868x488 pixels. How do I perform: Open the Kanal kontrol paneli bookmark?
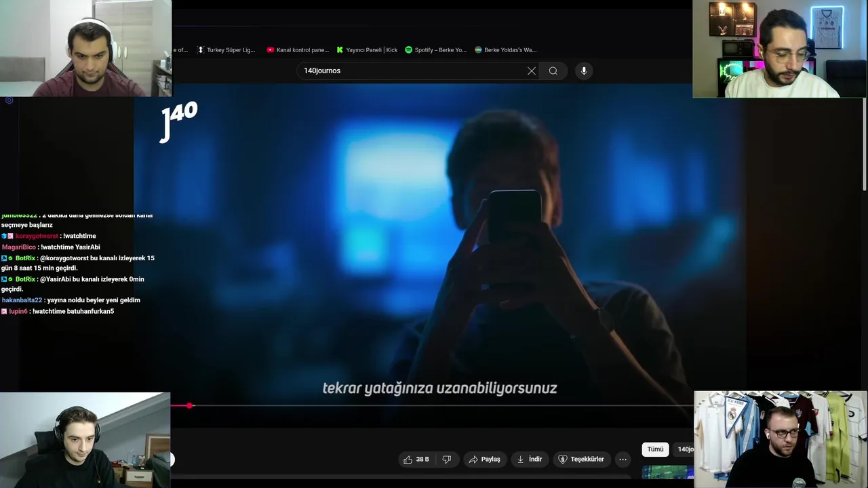298,50
